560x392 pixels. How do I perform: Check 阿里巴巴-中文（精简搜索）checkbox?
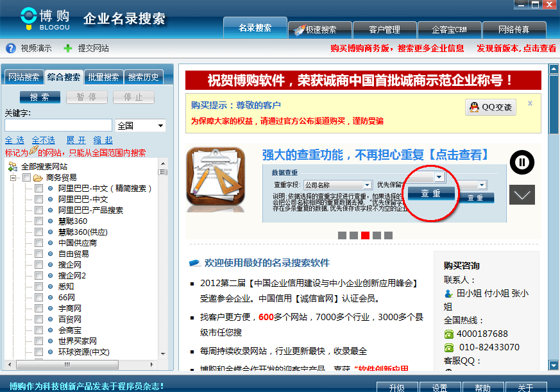(39, 189)
